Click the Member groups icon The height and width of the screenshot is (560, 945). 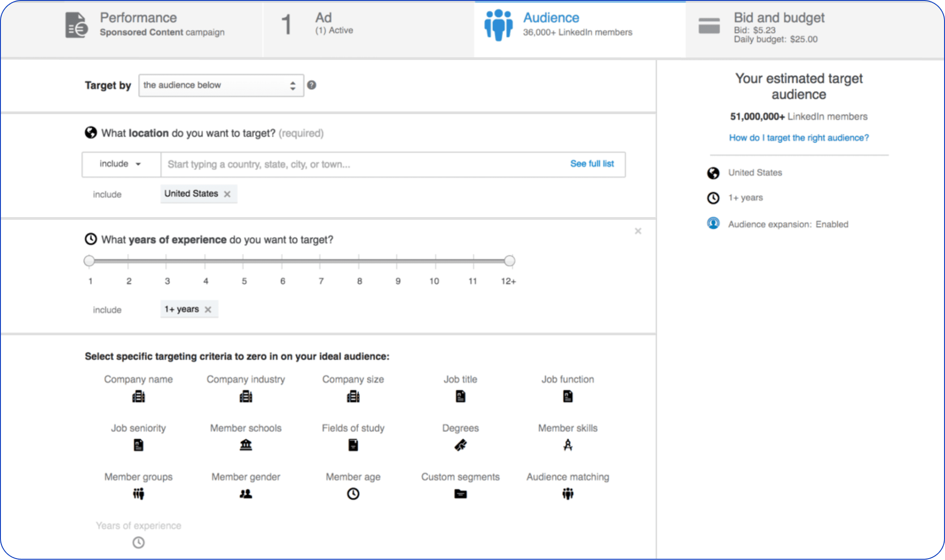[x=138, y=494]
